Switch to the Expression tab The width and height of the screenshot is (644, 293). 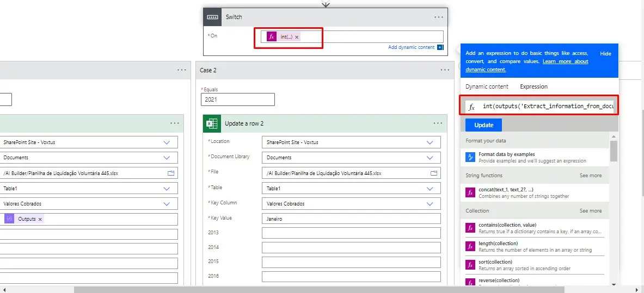pos(533,86)
